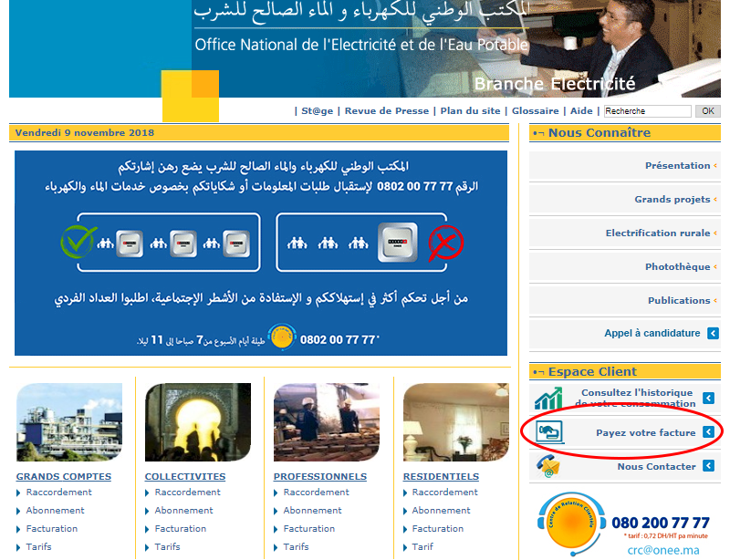Open Plan du site menu item
Viewport: 730px width, 560px height.
pos(470,111)
